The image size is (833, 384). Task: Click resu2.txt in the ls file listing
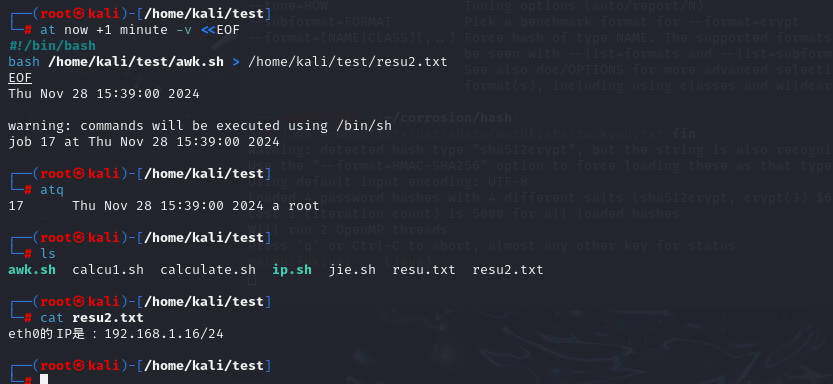[508, 270]
